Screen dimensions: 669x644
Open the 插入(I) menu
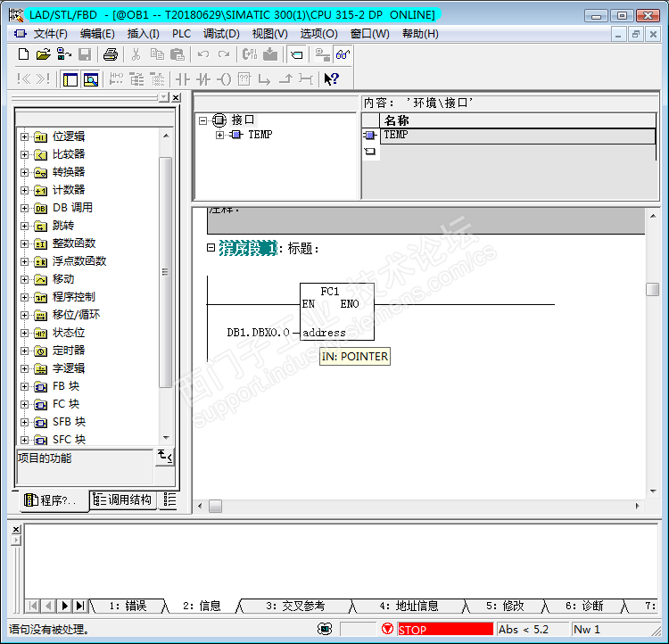click(x=144, y=34)
